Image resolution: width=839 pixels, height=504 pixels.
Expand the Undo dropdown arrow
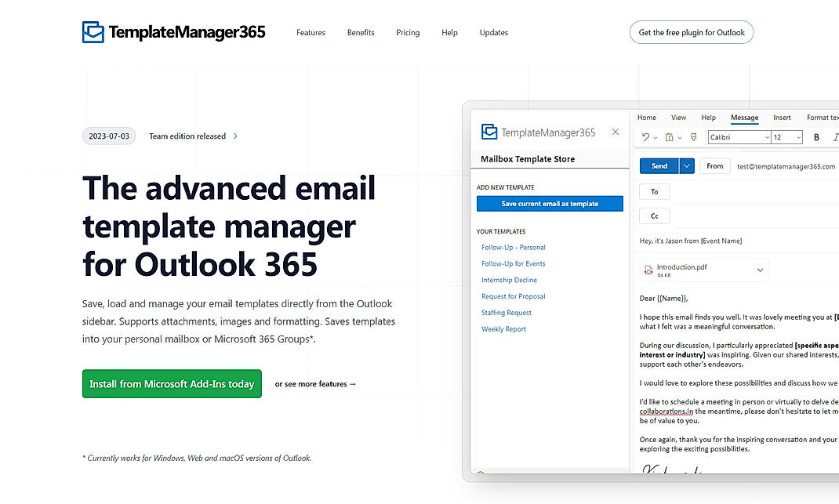[656, 137]
